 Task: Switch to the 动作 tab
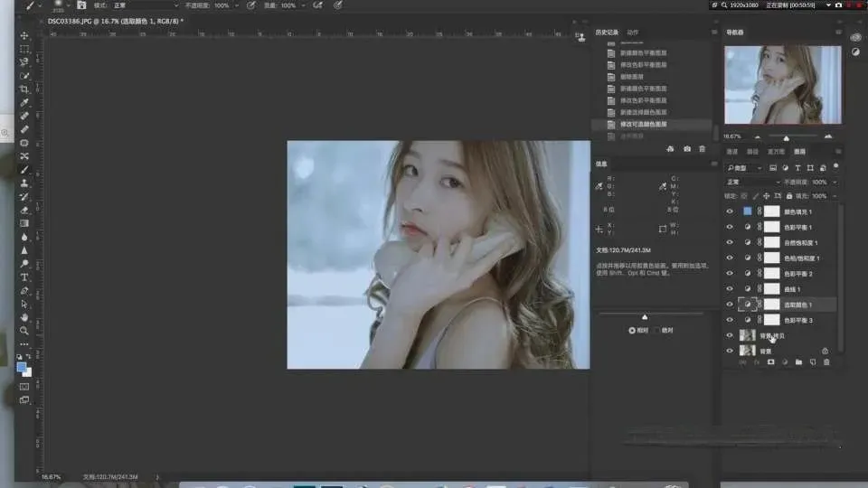(632, 33)
